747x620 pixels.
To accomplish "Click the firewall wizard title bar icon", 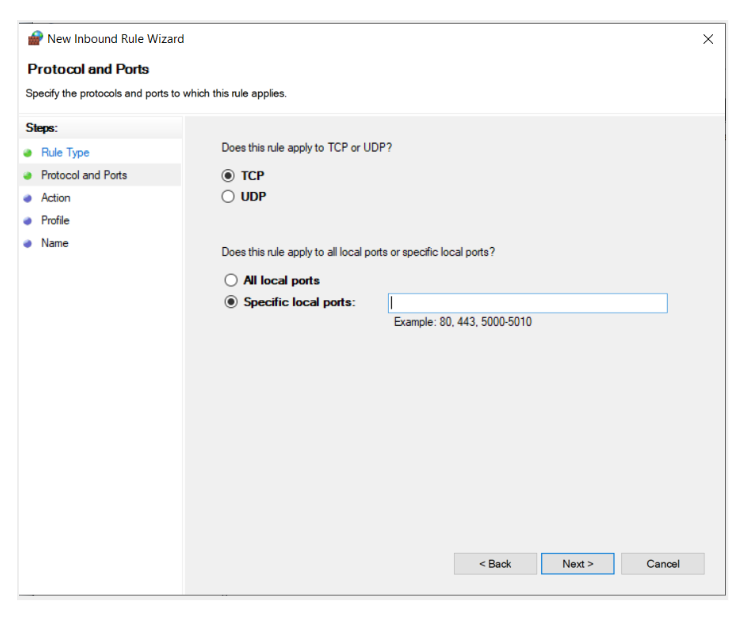I will [x=35, y=39].
